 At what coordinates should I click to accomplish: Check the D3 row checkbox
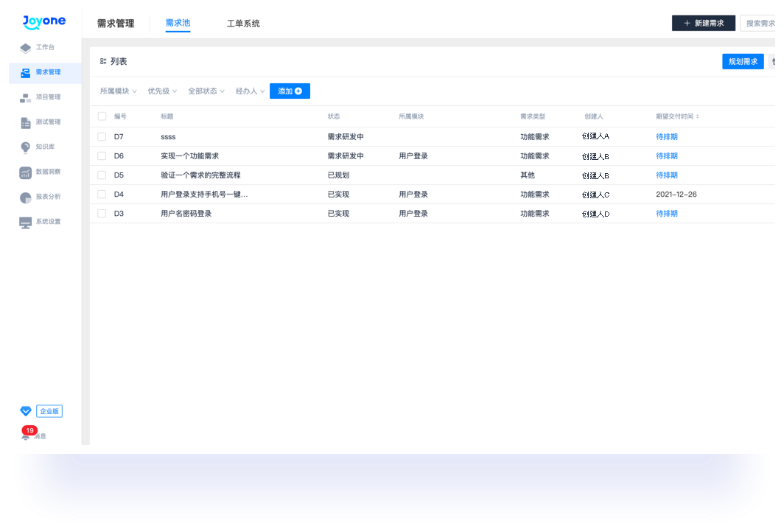pos(102,214)
